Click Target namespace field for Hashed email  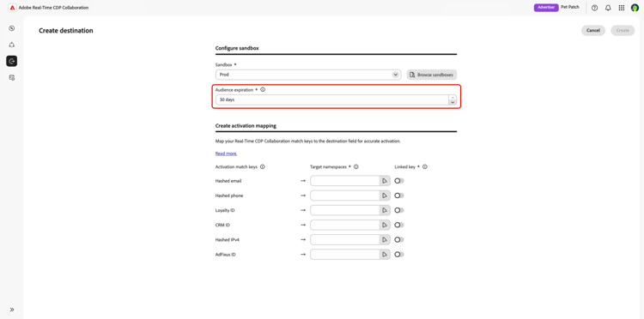344,181
